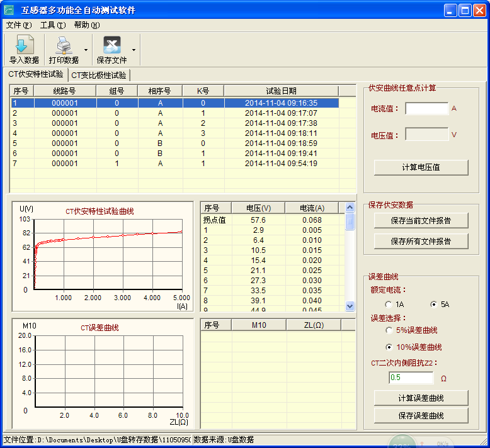490x448 pixels.
Task: Select row dated 2014-11-04 09:17:07
Action: pos(174,113)
